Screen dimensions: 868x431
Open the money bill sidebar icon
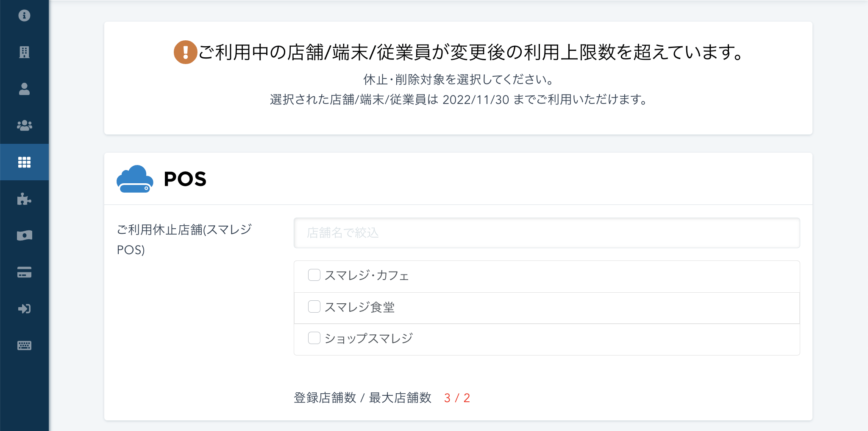24,235
